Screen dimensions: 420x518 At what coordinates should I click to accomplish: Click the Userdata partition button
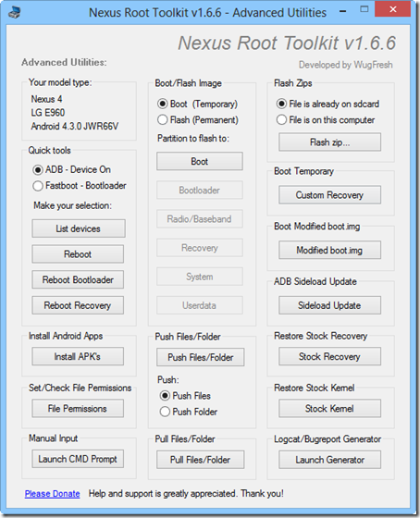point(200,305)
